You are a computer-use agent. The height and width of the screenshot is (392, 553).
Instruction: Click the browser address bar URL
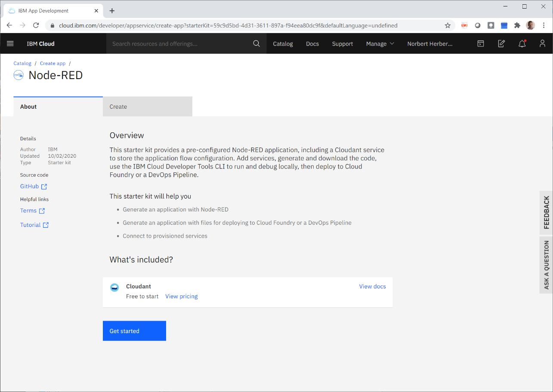[228, 25]
